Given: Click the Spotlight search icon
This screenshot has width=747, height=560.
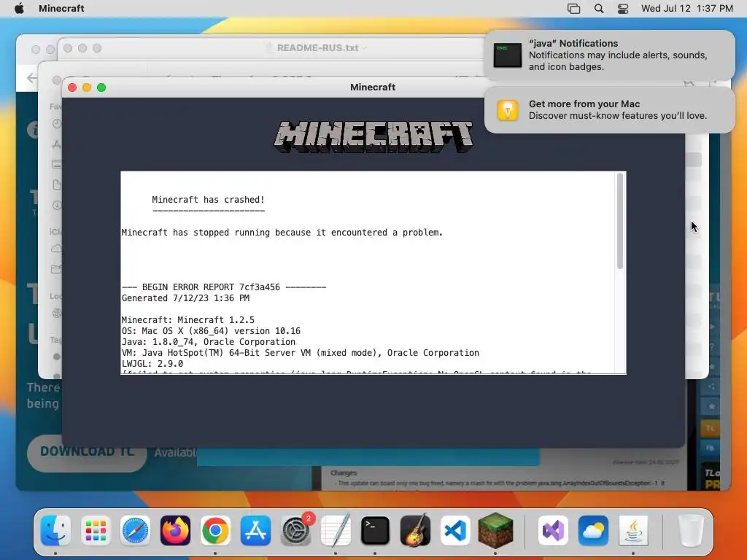Looking at the screenshot, I should click(599, 9).
